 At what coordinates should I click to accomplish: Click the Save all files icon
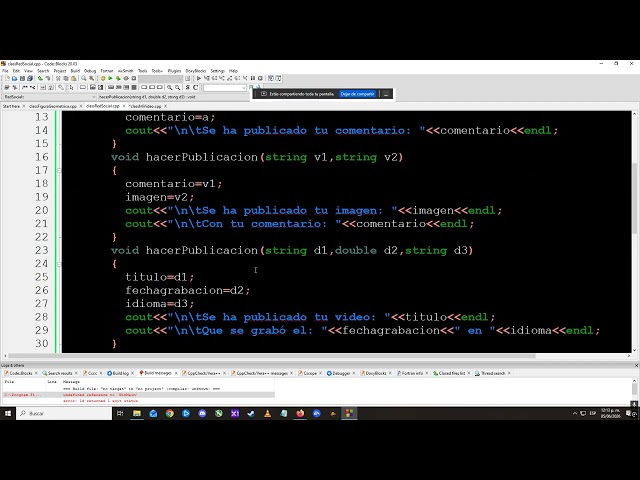coord(30,78)
